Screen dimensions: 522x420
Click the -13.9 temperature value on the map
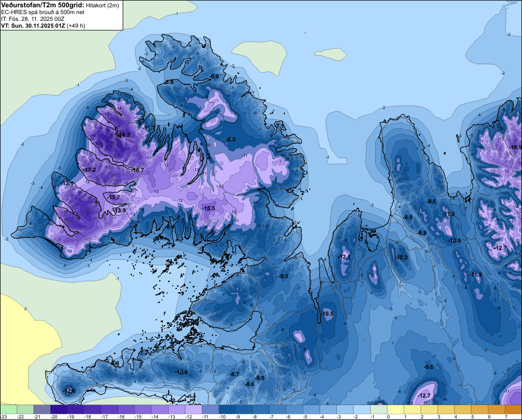point(120,210)
